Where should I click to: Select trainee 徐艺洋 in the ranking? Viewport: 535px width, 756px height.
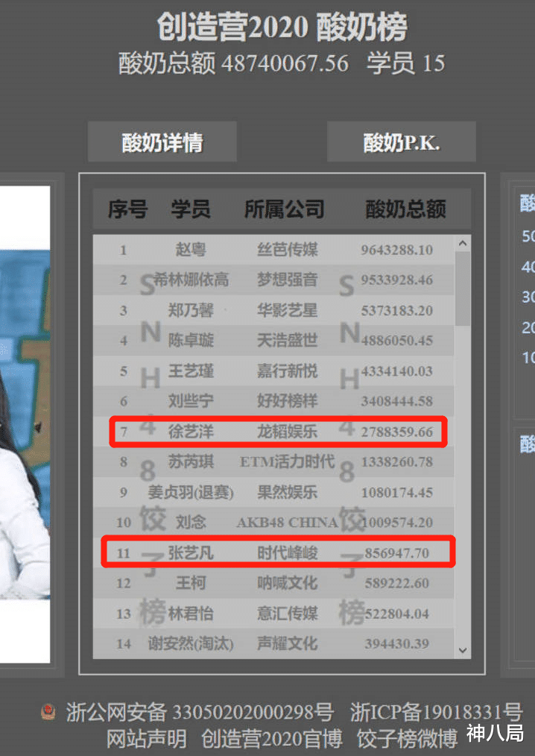[191, 432]
